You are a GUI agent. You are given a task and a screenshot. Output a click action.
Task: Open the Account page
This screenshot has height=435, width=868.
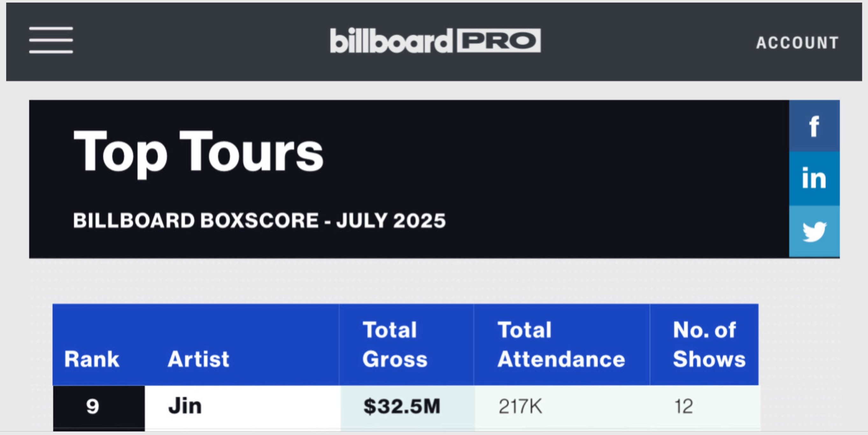pyautogui.click(x=797, y=43)
